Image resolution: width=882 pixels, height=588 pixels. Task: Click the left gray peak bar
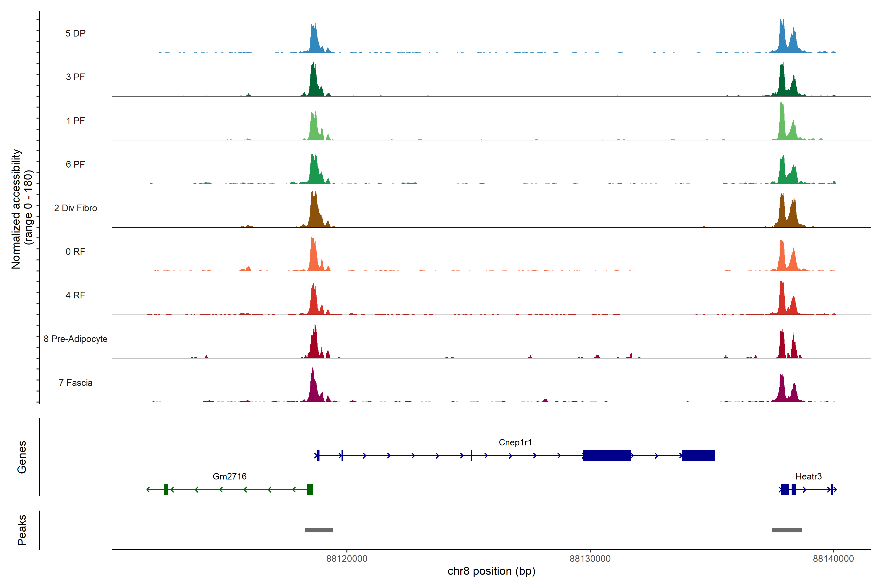click(x=319, y=530)
